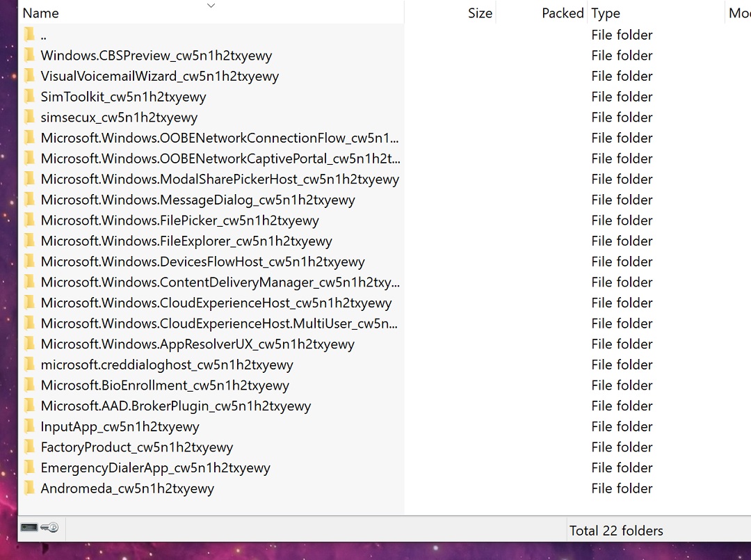Select Microsoft.AAD.BrokerPlugin folder name
The width and height of the screenshot is (751, 560).
[x=176, y=406]
